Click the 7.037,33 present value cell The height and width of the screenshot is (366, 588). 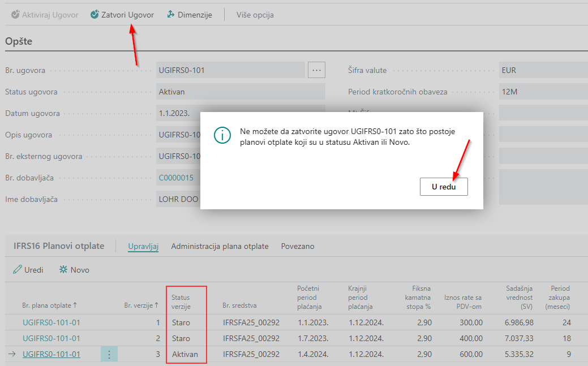519,338
